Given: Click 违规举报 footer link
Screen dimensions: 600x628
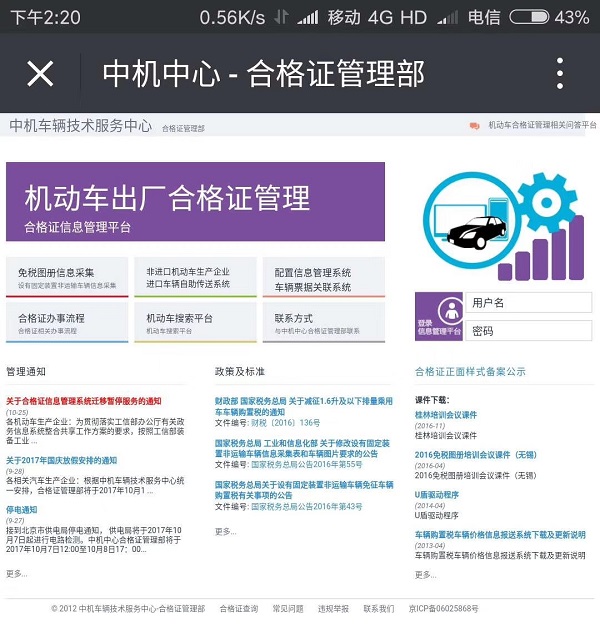Looking at the screenshot, I should click(x=333, y=608).
